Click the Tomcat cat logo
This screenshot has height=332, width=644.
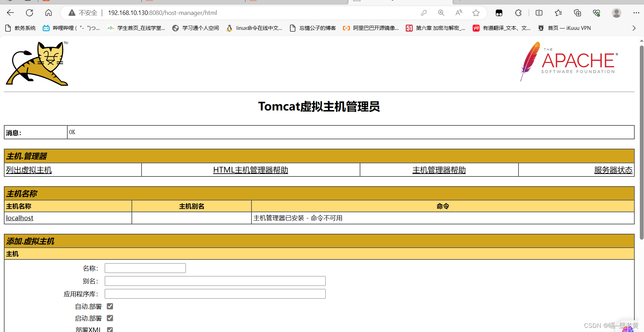[x=37, y=64]
